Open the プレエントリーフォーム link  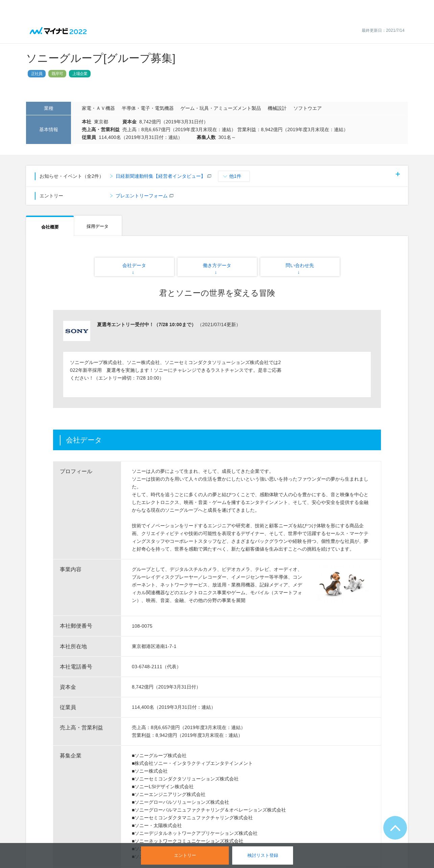142,196
